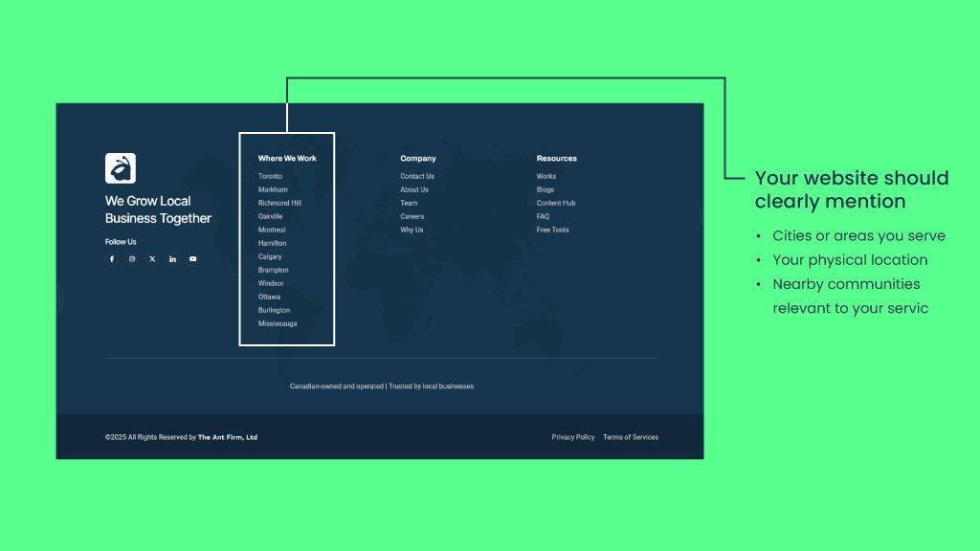
Task: Click the Mississauga link
Action: pos(277,323)
